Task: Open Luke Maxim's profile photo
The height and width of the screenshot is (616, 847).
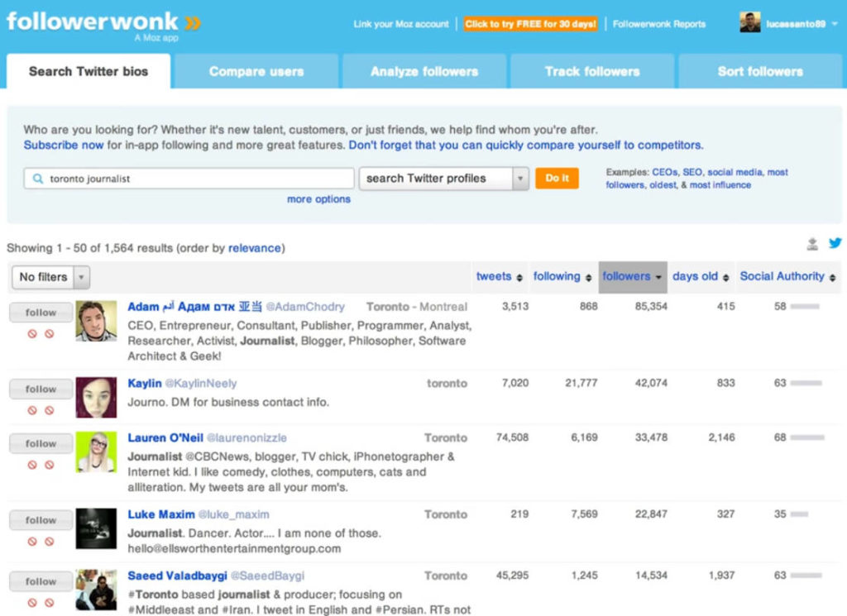Action: point(96,528)
